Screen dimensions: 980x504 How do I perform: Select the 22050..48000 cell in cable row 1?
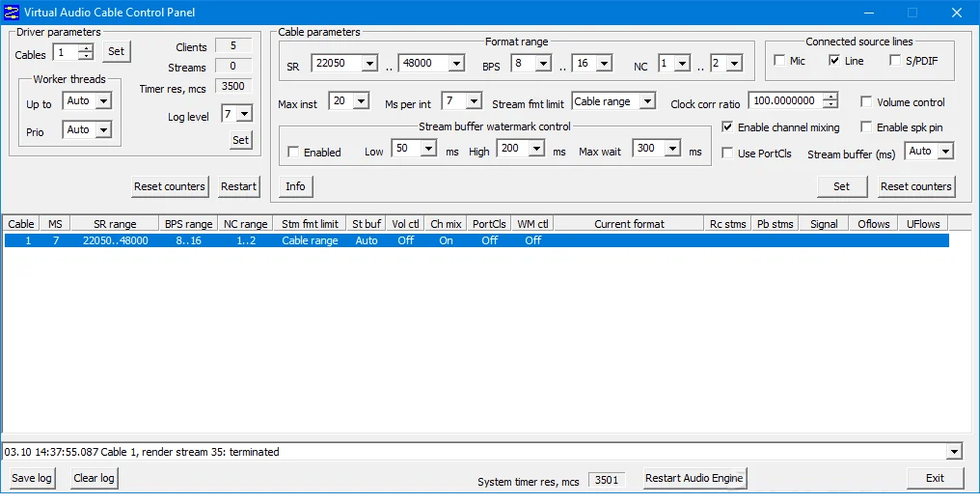[115, 240]
